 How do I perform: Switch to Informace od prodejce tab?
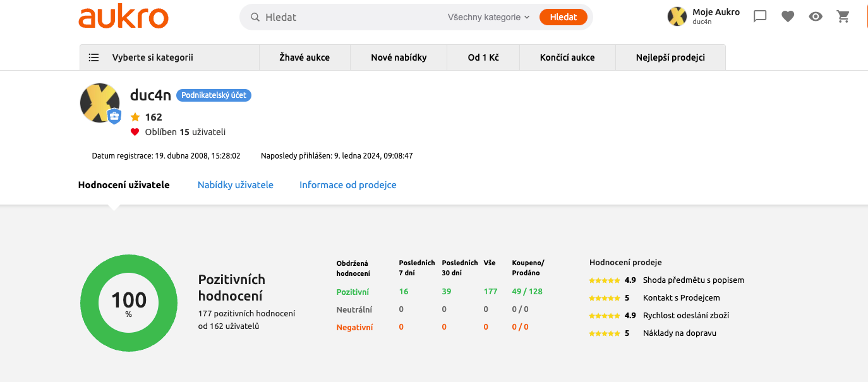[347, 185]
